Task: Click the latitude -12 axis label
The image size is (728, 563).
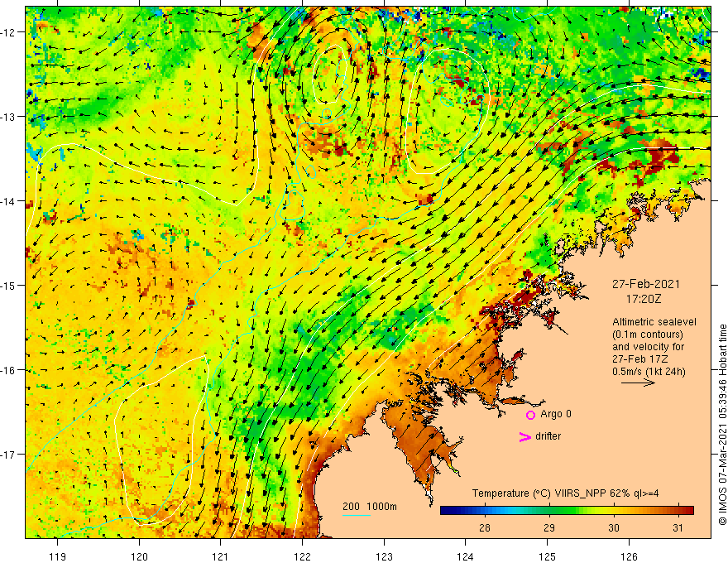Action: [x=8, y=32]
